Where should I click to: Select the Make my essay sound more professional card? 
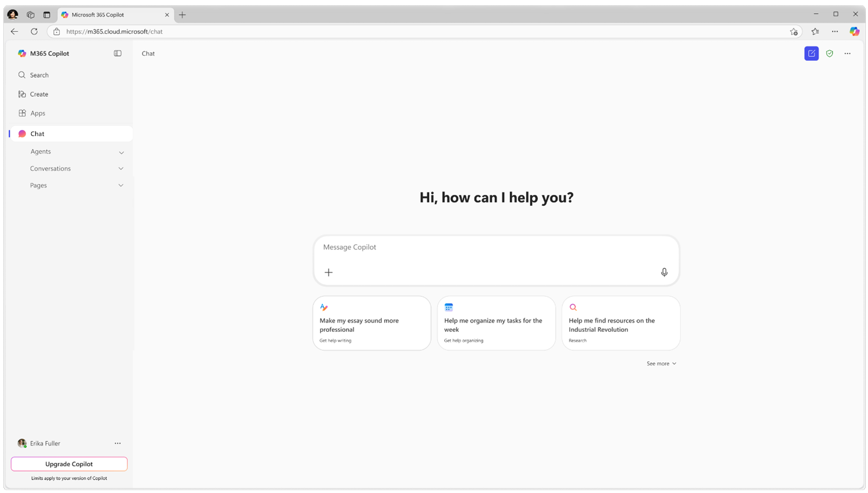372,323
